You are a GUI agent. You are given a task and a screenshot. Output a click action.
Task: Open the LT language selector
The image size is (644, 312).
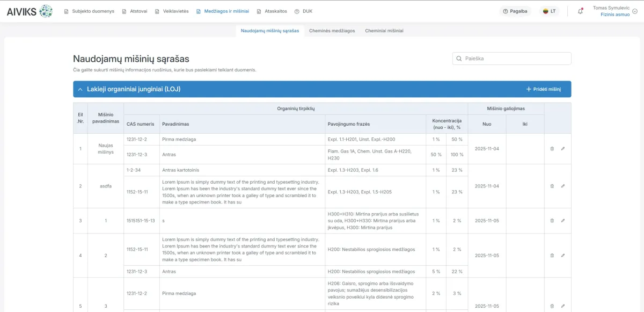(x=550, y=11)
